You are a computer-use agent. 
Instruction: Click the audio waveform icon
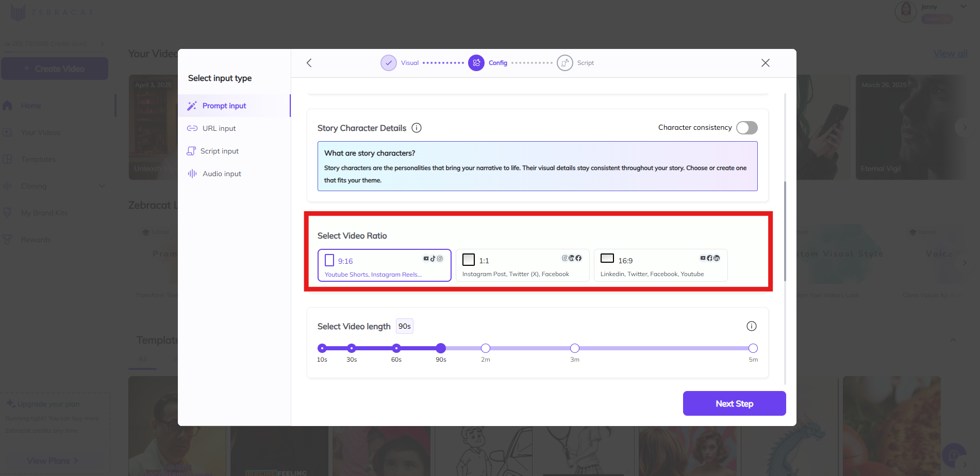click(x=192, y=174)
